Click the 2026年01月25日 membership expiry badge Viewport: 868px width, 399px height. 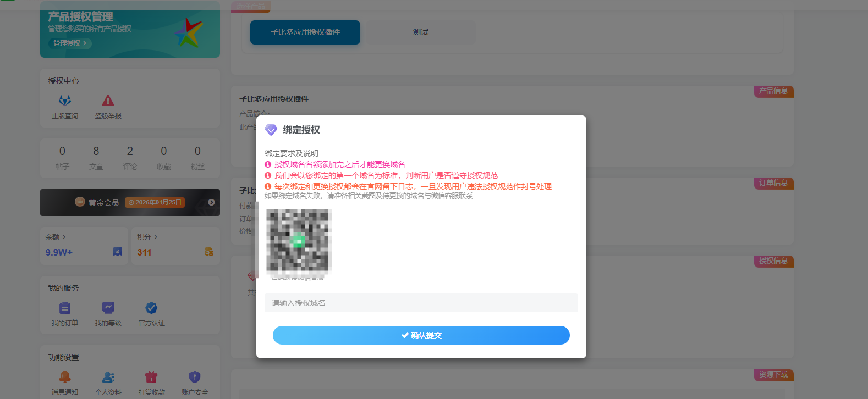(x=155, y=202)
